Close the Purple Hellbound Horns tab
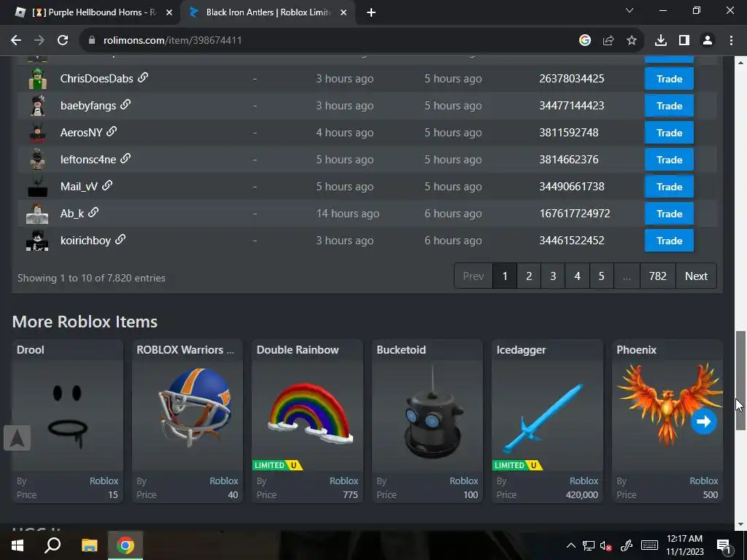This screenshot has height=560, width=747. [169, 12]
